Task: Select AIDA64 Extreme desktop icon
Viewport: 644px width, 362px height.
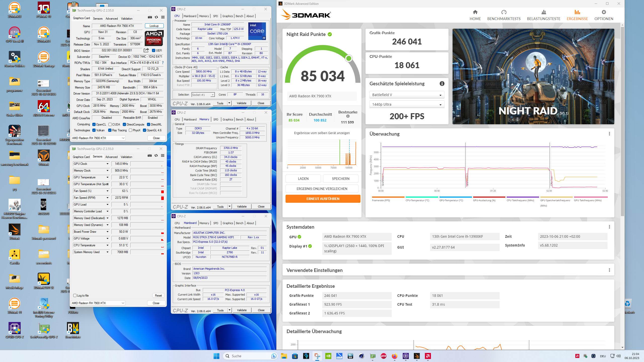Action: pyautogui.click(x=44, y=109)
